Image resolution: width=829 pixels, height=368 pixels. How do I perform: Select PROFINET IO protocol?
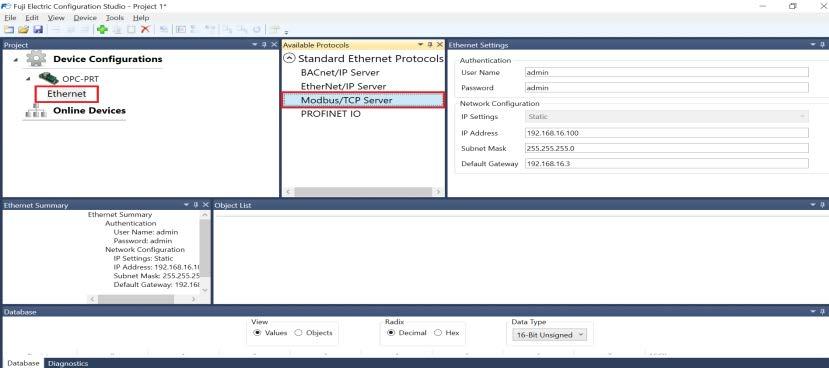pyautogui.click(x=331, y=114)
